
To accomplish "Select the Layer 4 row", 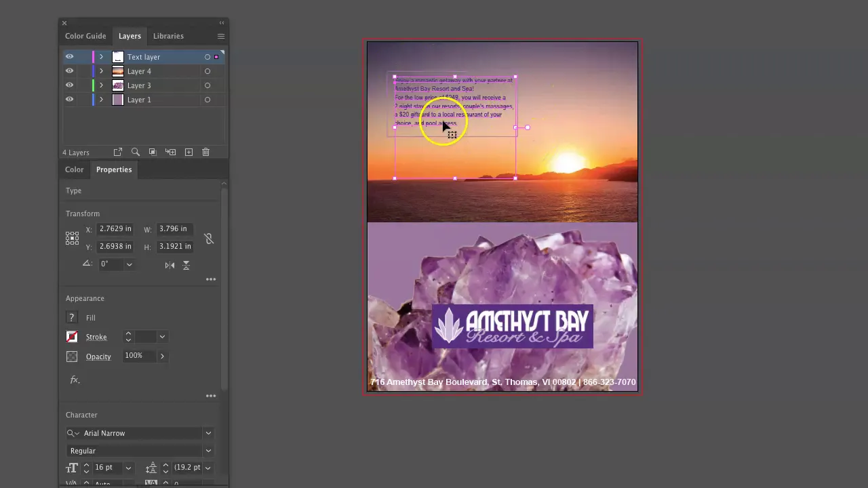I will [144, 71].
